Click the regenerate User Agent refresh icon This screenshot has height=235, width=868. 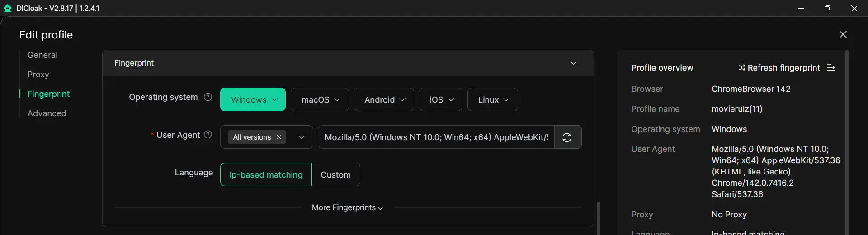(567, 137)
